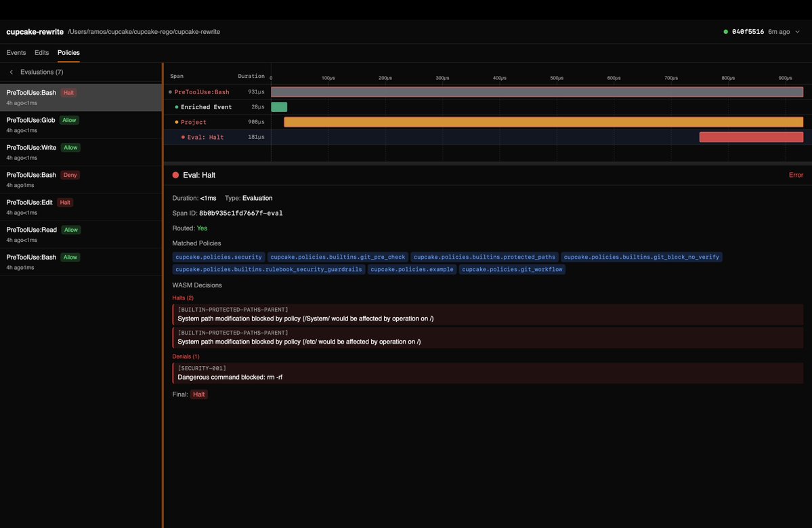Image resolution: width=812 pixels, height=528 pixels.
Task: Click the Routed: Yes value
Action: click(202, 228)
